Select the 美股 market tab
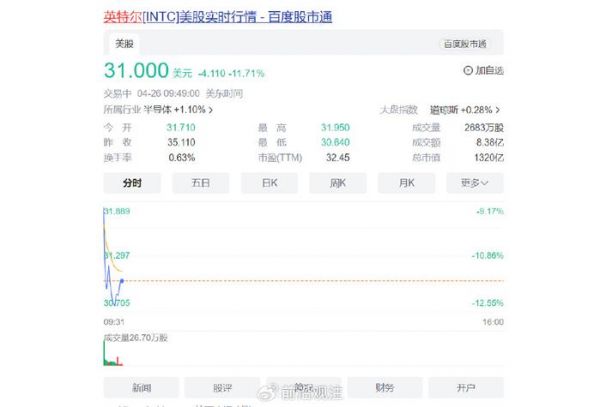The height and width of the screenshot is (407, 600). pos(124,44)
